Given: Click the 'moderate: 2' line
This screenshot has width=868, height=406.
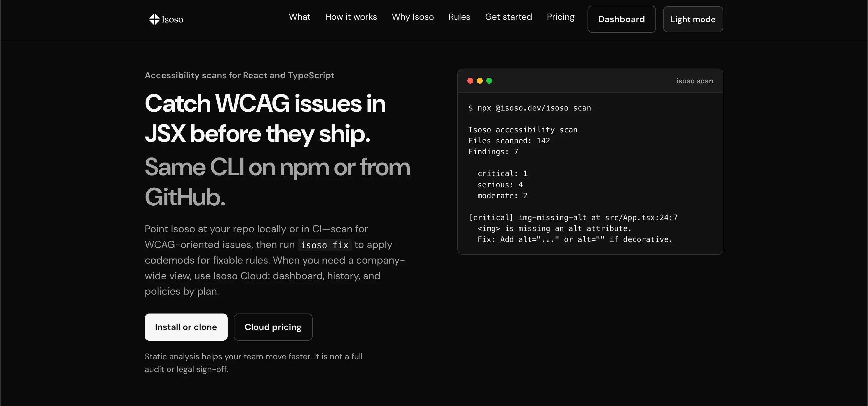Looking at the screenshot, I should (502, 196).
